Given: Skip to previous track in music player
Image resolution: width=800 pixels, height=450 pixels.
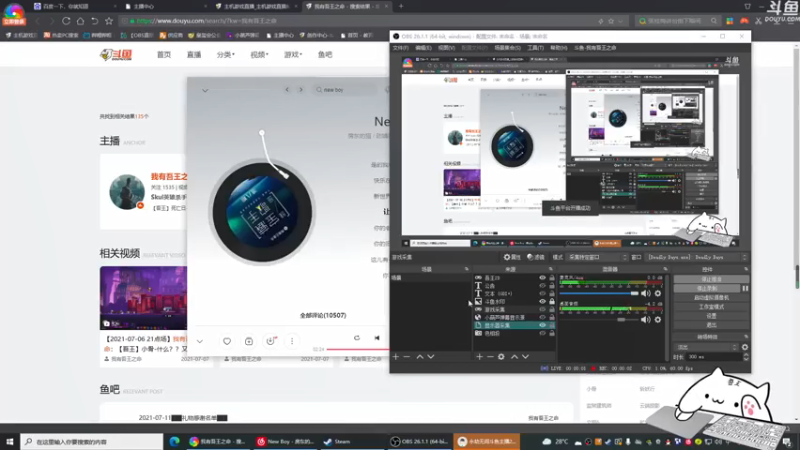Looking at the screenshot, I should 377,338.
